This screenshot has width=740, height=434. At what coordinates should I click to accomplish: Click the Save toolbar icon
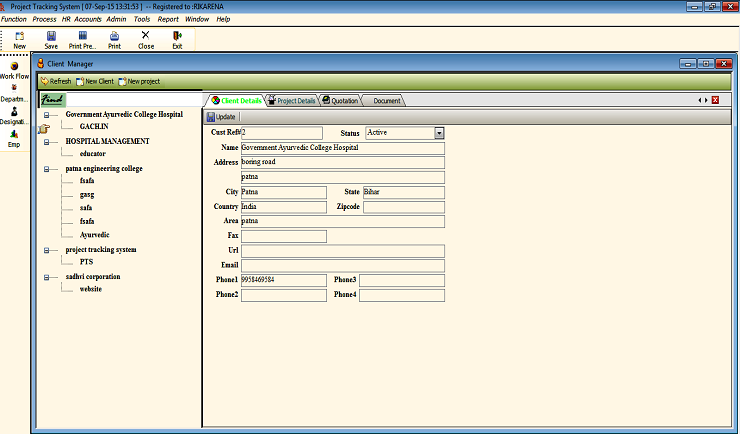tap(51, 39)
